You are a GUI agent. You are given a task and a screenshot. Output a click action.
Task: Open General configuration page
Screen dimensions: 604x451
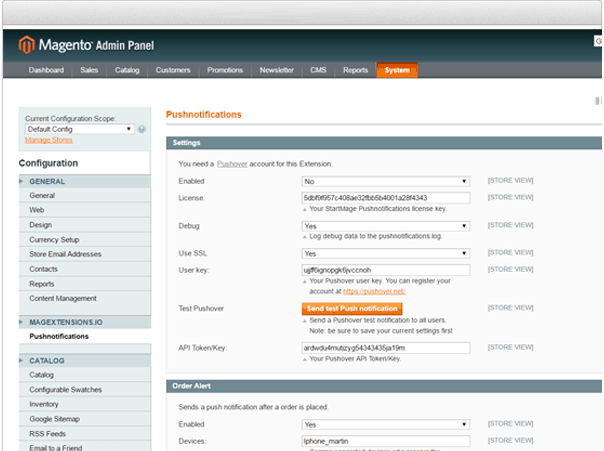pos(85,196)
